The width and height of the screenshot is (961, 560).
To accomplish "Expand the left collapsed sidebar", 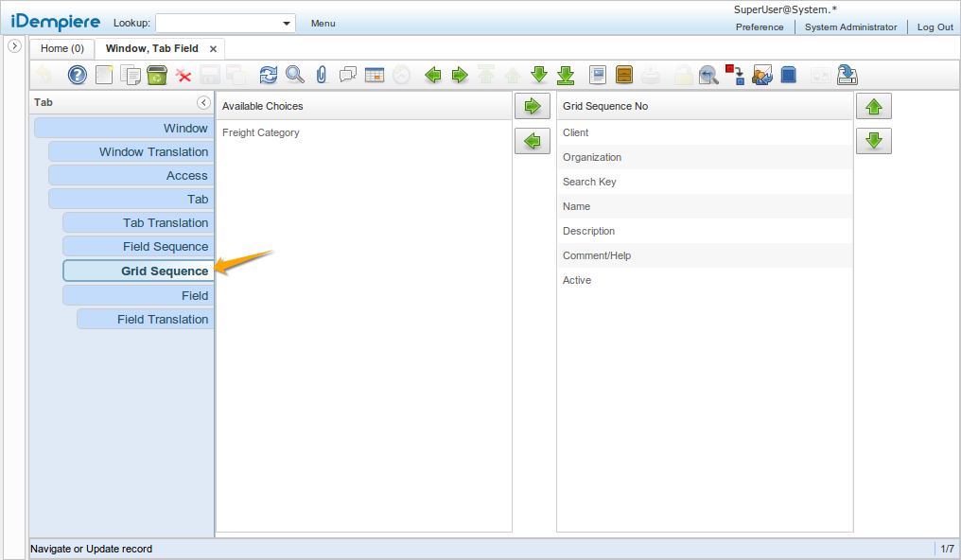I will click(x=14, y=46).
